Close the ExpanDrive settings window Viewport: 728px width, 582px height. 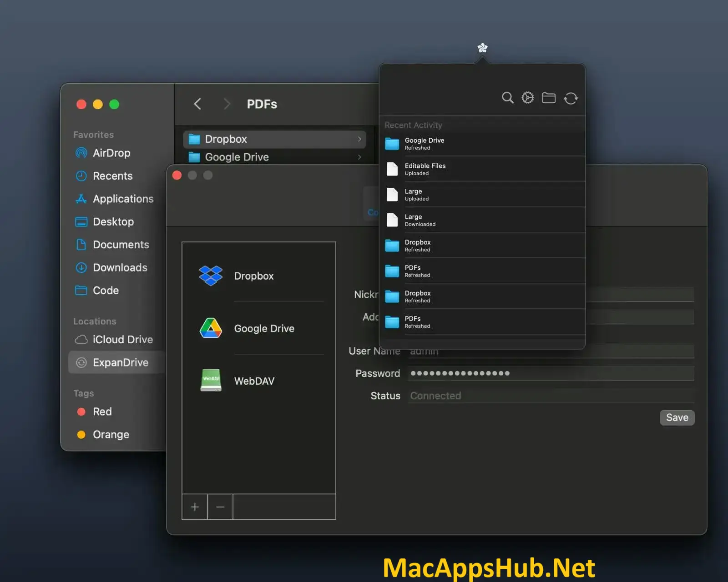[177, 176]
